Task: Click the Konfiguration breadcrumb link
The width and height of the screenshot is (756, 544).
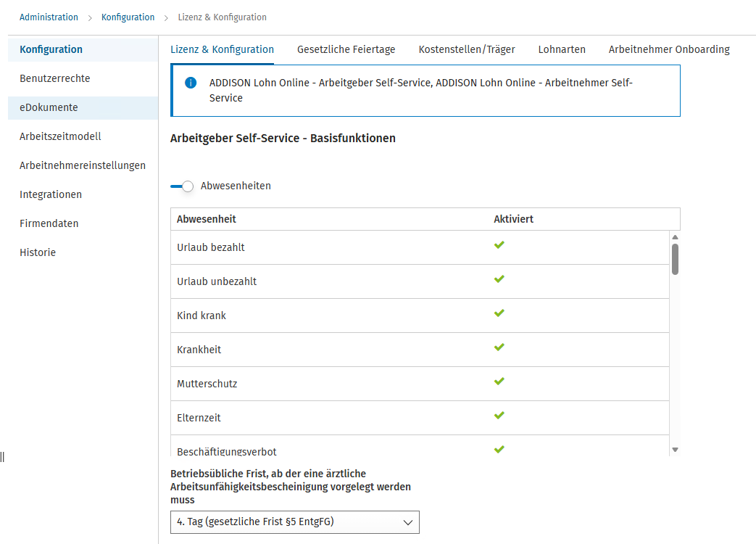Action: click(128, 17)
